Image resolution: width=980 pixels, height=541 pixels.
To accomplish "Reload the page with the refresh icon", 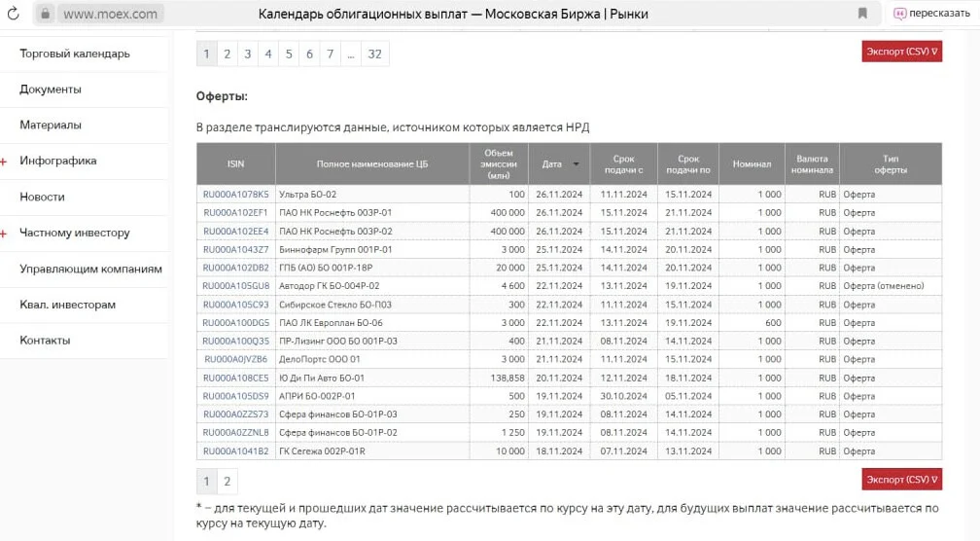I will (13, 13).
